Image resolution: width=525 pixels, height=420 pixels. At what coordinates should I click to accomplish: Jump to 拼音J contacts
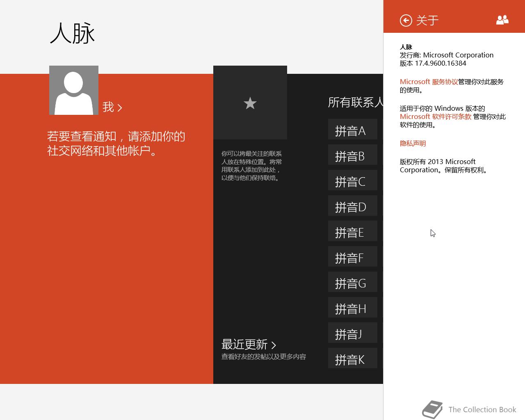tap(353, 333)
